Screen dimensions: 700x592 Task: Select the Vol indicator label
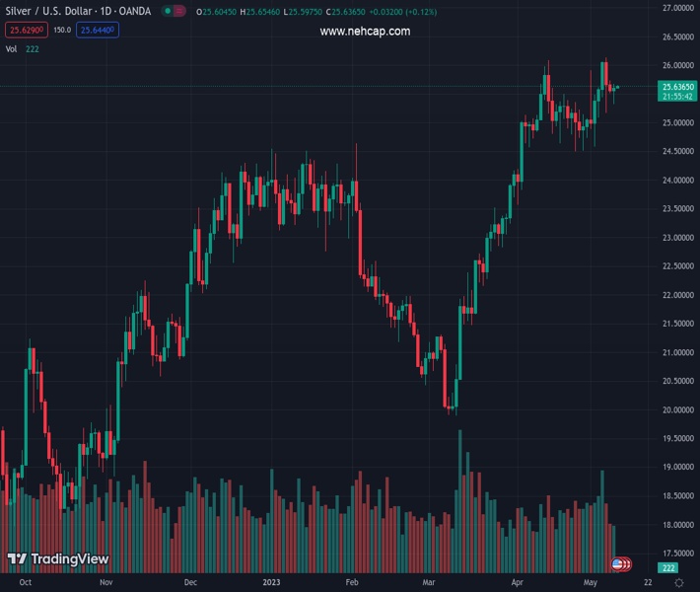pyautogui.click(x=12, y=48)
